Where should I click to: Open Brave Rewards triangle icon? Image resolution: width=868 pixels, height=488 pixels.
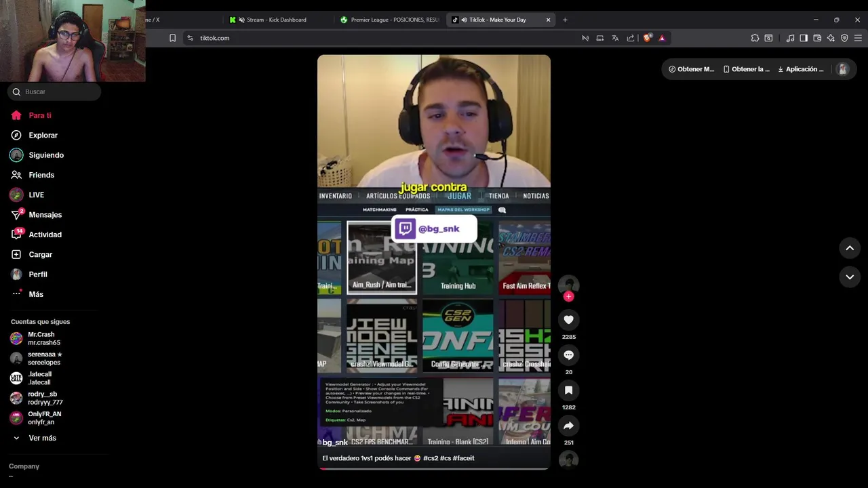point(662,38)
